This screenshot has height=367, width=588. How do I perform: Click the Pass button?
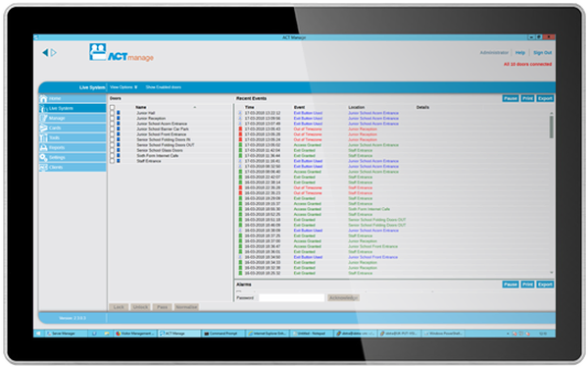coord(162,307)
